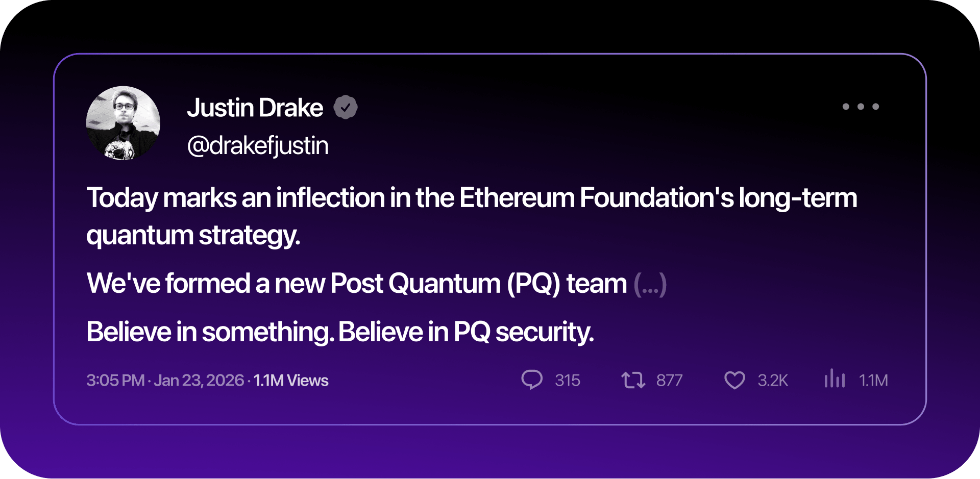This screenshot has height=479, width=980.
Task: Click the 877 retweets count
Action: (669, 381)
